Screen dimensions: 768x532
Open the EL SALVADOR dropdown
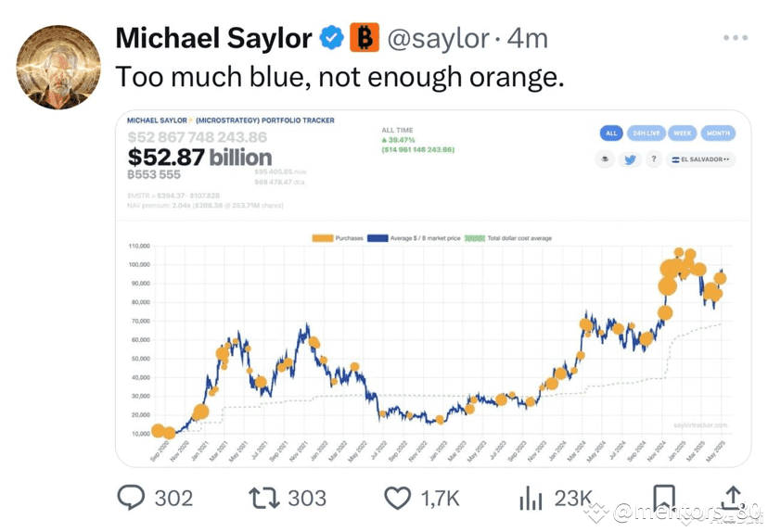coord(700,159)
